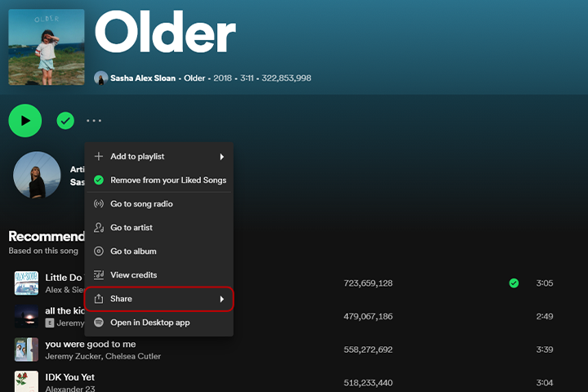
Task: Click the album disc icon
Action: point(99,252)
